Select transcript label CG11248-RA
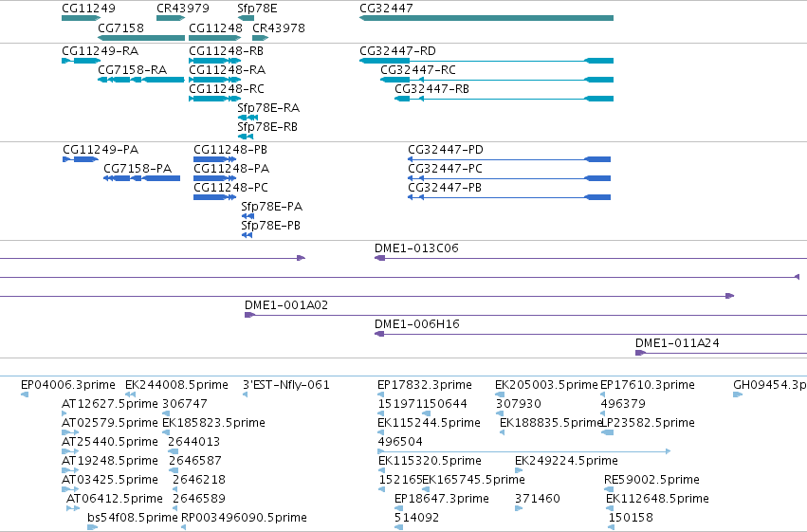Image resolution: width=807 pixels, height=532 pixels. coord(227,69)
